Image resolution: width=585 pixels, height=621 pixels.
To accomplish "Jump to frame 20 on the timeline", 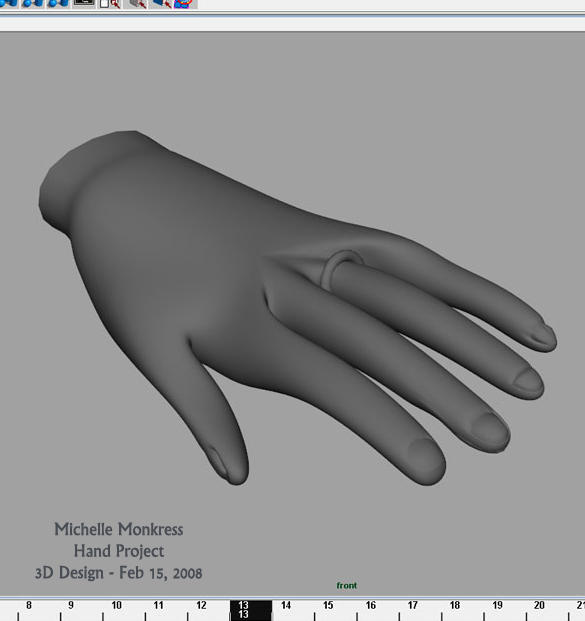I will pos(539,605).
